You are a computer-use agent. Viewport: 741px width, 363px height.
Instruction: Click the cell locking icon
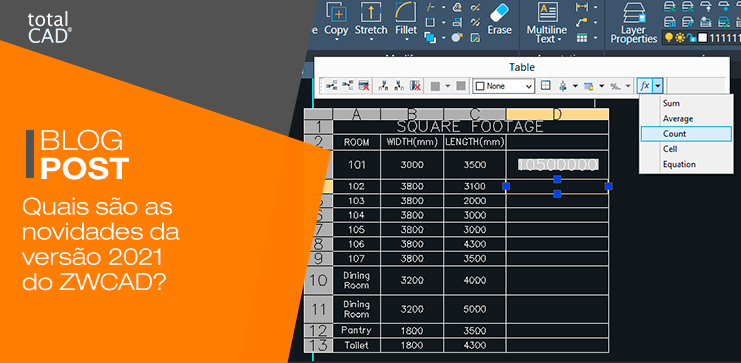pyautogui.click(x=588, y=86)
